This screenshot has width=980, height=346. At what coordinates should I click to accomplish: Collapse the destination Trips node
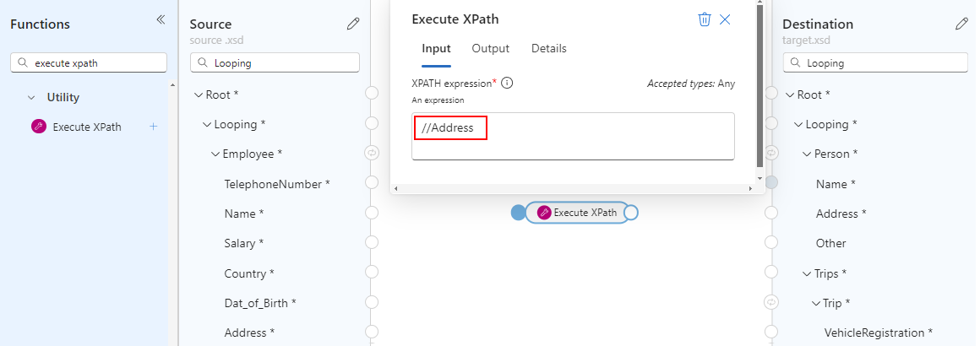click(806, 273)
